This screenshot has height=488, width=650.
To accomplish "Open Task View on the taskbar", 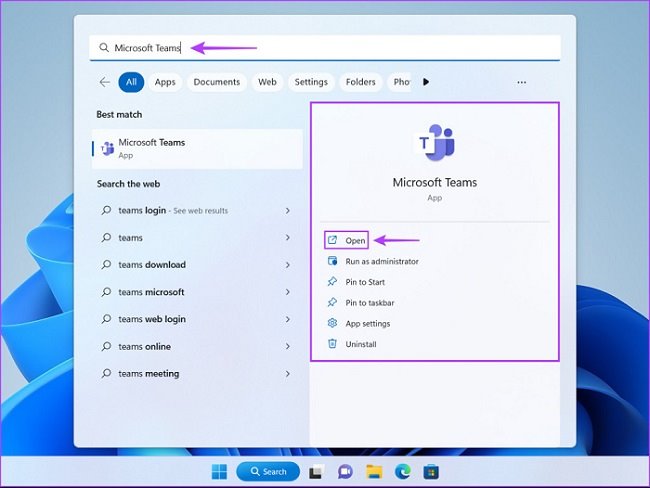I will (316, 472).
